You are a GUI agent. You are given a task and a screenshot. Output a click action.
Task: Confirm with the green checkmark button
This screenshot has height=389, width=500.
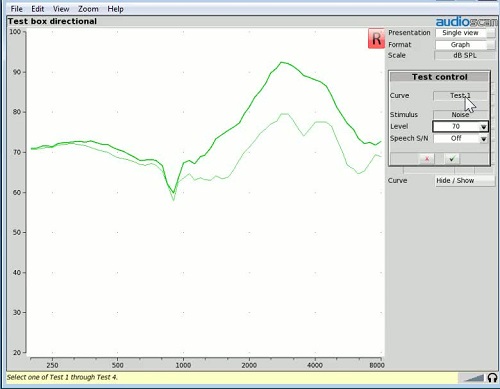tap(452, 159)
